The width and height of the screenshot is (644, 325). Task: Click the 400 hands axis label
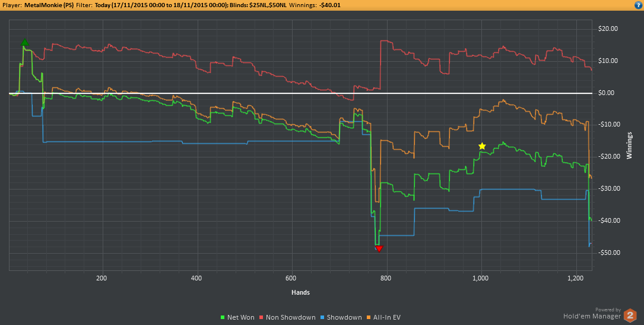[198, 277]
